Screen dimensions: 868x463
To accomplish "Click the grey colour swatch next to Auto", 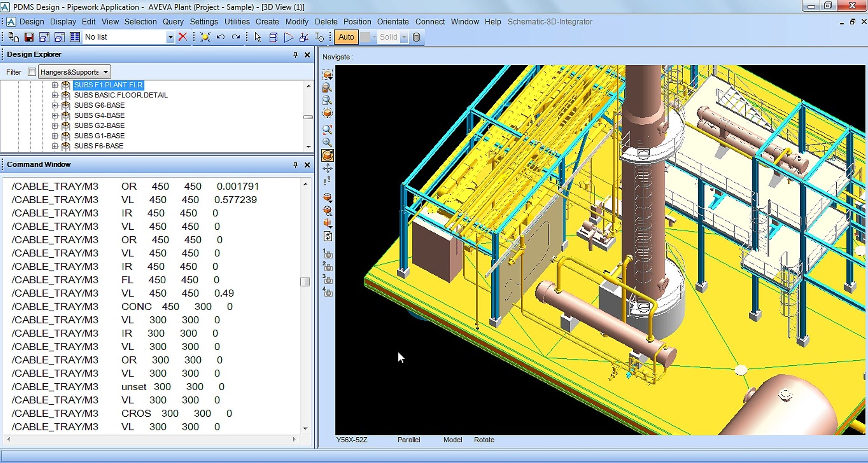I will click(x=365, y=37).
